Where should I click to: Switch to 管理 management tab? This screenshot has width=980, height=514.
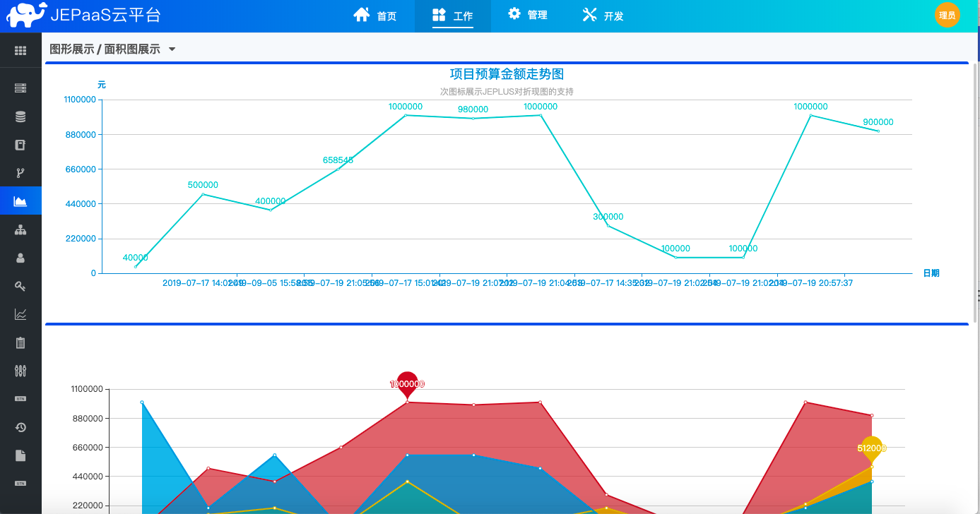[x=527, y=15]
